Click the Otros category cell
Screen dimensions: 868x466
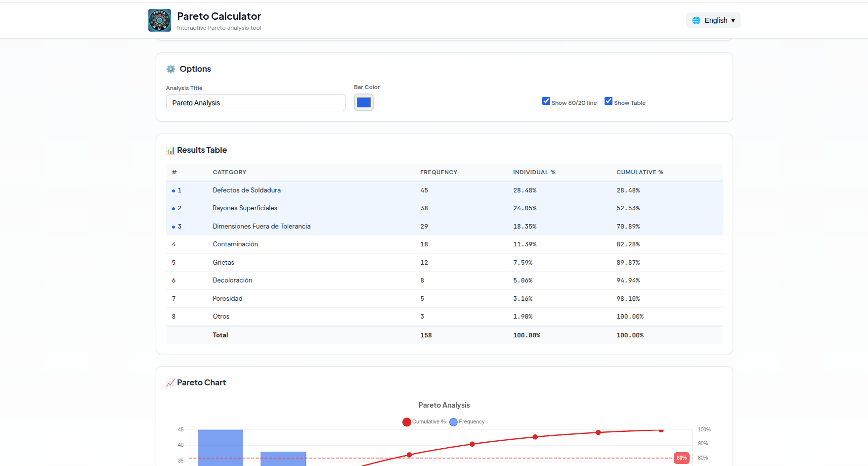tap(221, 317)
